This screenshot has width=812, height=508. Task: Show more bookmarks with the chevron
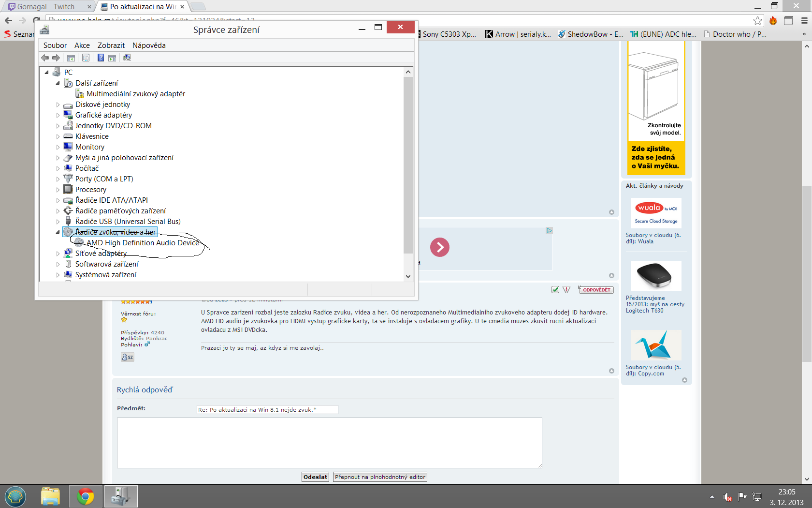coord(804,34)
